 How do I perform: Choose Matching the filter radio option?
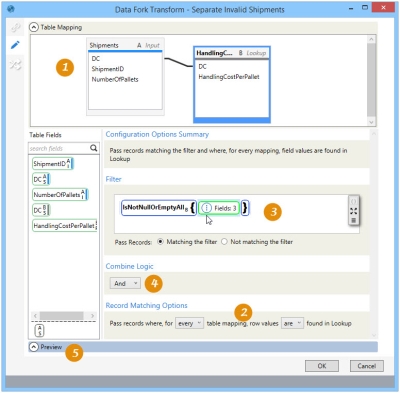coord(160,242)
